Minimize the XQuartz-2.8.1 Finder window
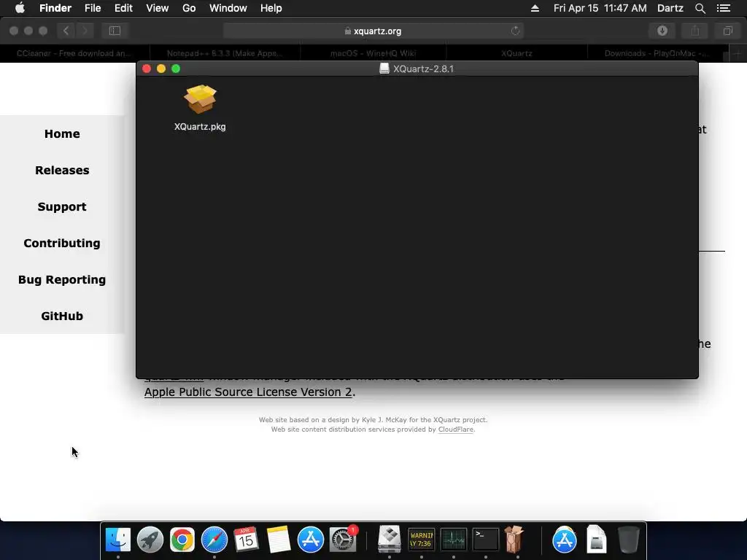The height and width of the screenshot is (560, 747). (x=161, y=69)
